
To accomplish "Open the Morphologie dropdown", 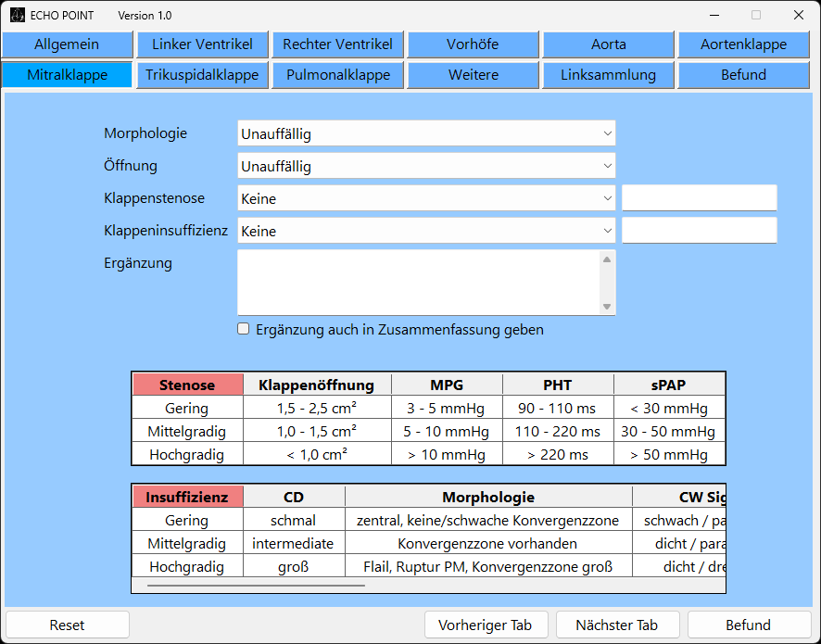I will coord(425,134).
